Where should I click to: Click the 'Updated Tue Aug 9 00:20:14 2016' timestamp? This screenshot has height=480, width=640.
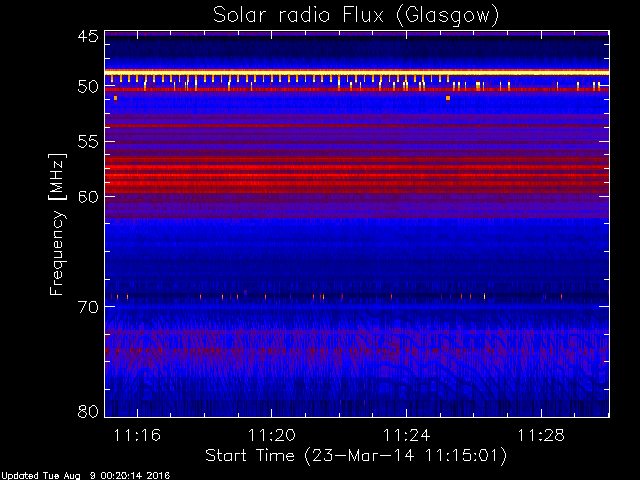pyautogui.click(x=85, y=476)
